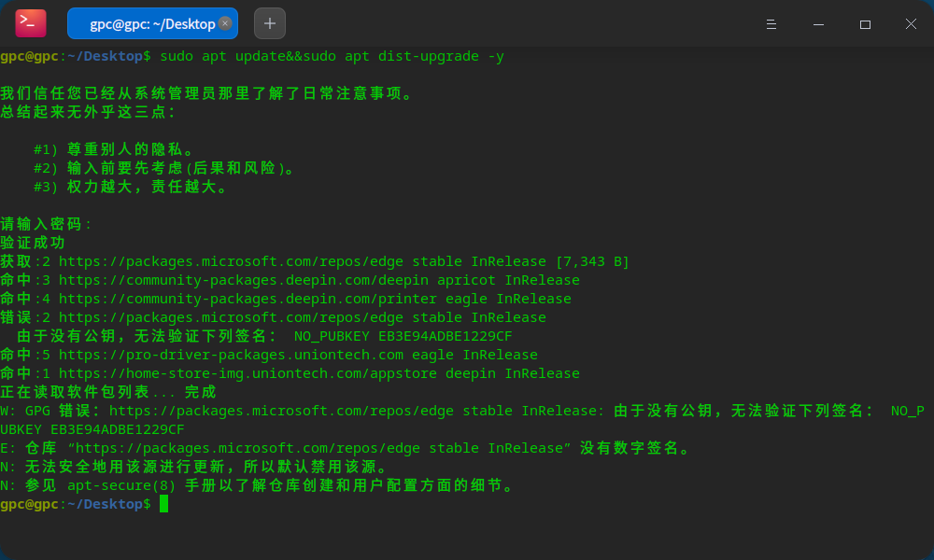The height and width of the screenshot is (560, 934).
Task: Click the minimize icon in the title bar
Action: coord(818,23)
